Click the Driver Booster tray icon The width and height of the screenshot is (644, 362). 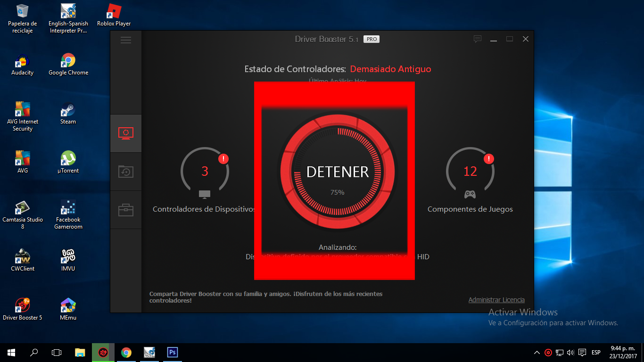(548, 353)
